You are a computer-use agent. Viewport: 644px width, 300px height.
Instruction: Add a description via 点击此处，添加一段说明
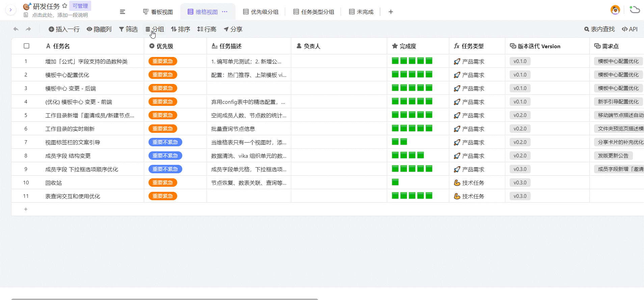[60, 15]
